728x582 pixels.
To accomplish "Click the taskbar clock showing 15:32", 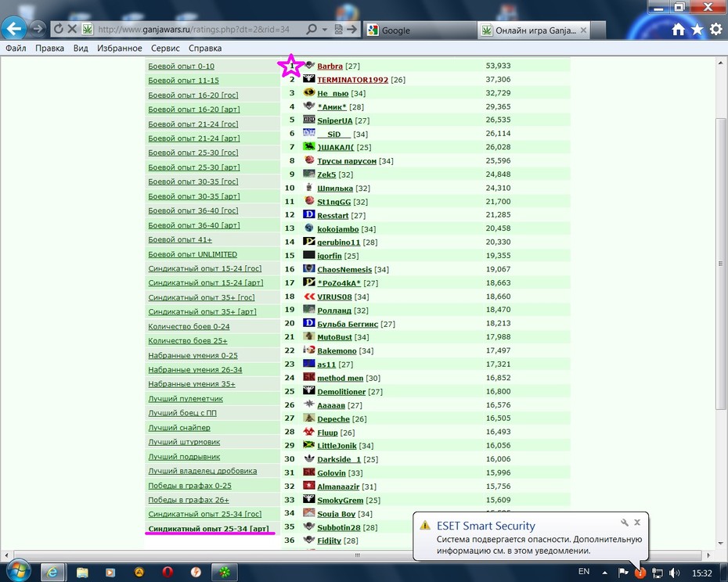I will [x=701, y=573].
